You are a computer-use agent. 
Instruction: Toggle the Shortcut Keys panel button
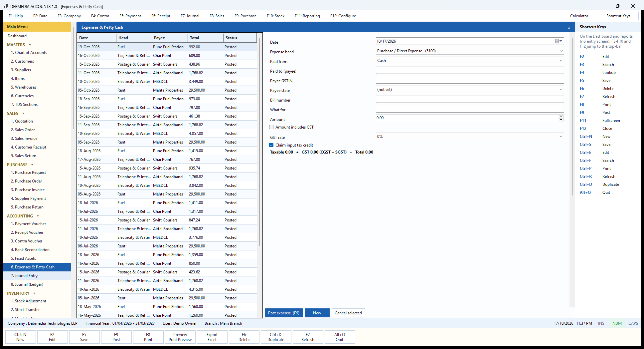click(618, 16)
